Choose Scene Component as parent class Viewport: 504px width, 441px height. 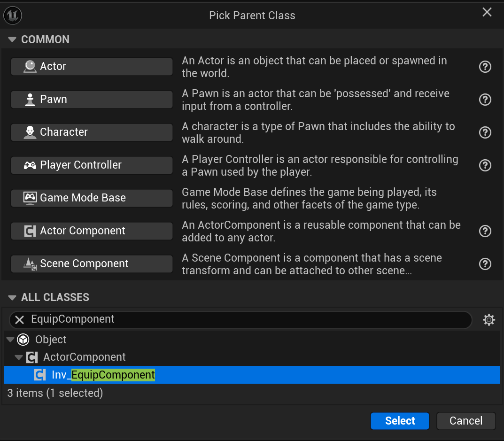point(92,264)
